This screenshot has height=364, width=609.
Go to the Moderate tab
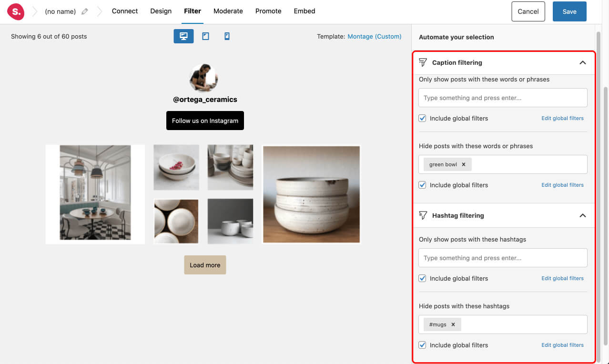click(x=228, y=11)
